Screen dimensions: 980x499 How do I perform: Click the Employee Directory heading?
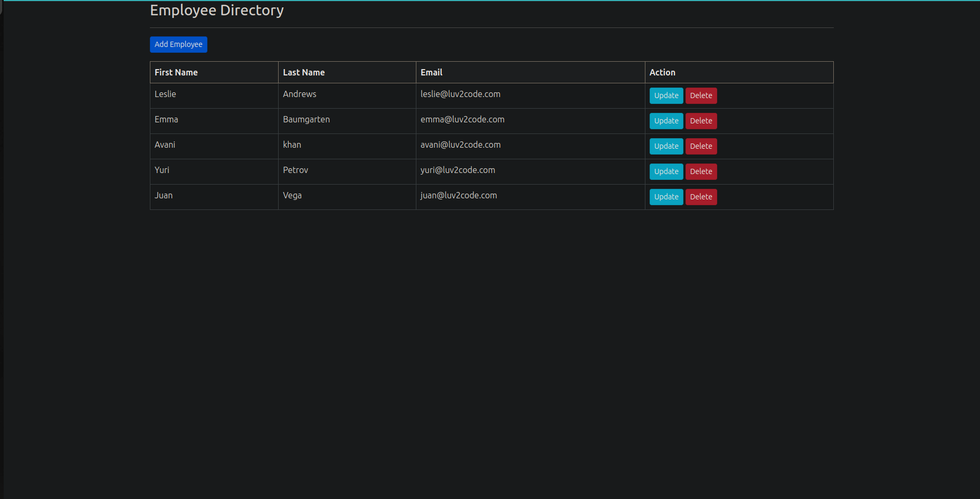click(217, 10)
